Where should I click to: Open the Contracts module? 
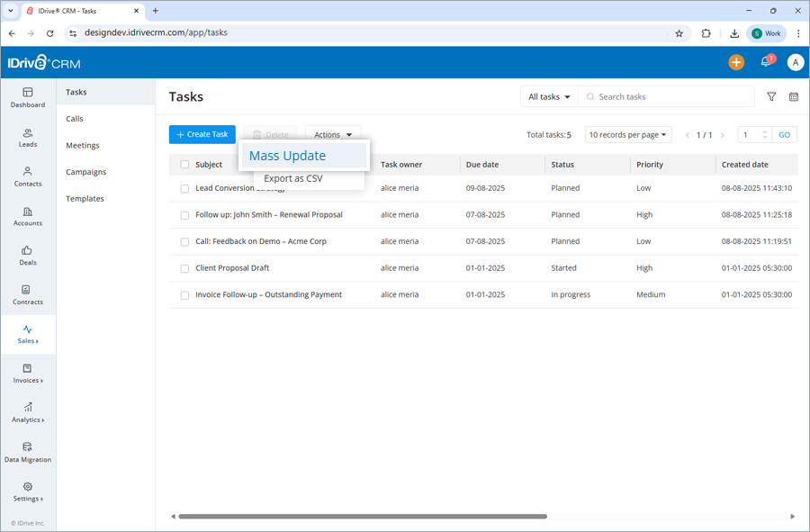(28, 295)
